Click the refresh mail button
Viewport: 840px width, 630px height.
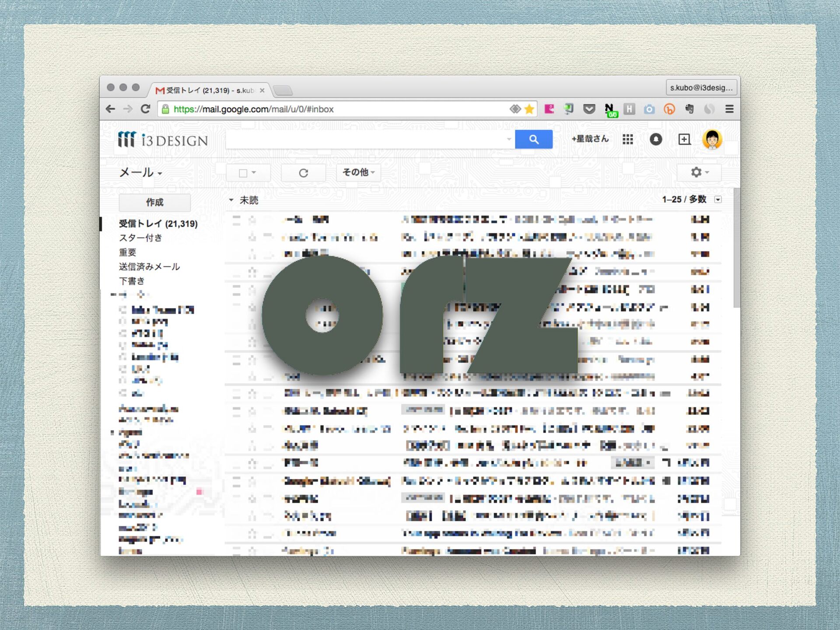pos(303,172)
